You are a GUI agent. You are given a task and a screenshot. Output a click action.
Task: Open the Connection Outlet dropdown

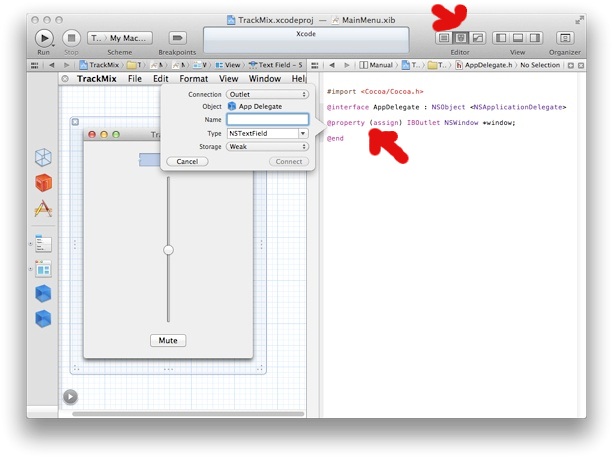click(x=268, y=94)
